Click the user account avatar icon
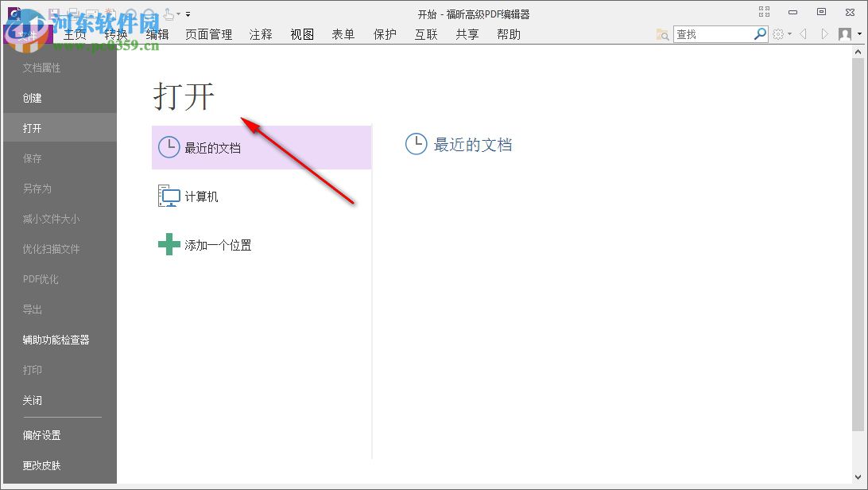868x490 pixels. (x=844, y=33)
